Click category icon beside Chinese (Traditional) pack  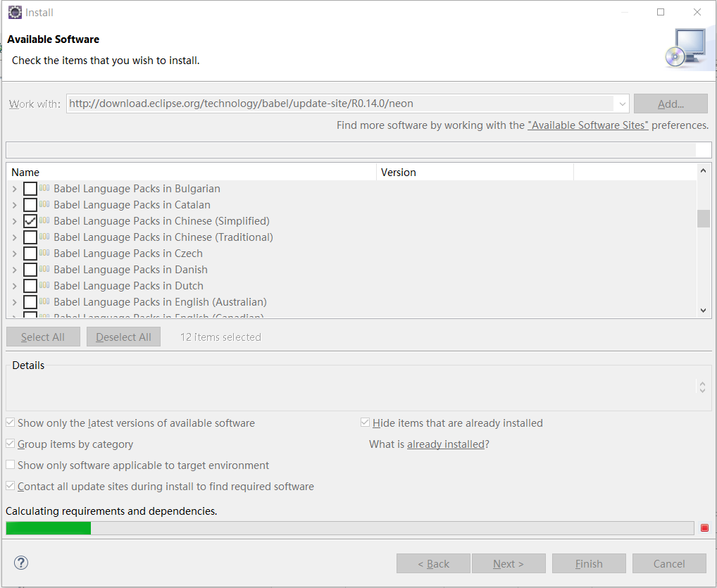(x=44, y=237)
